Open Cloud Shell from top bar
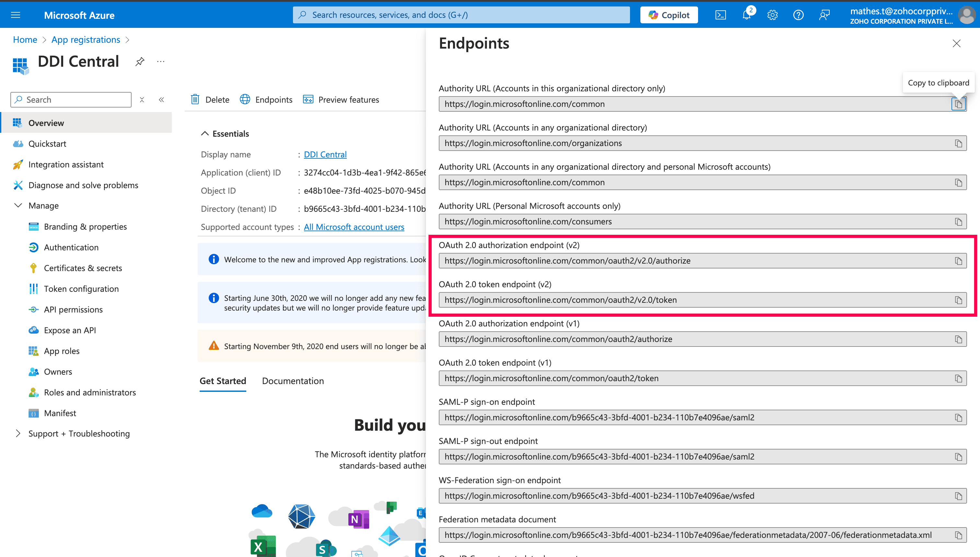This screenshot has height=557, width=980. (x=720, y=15)
